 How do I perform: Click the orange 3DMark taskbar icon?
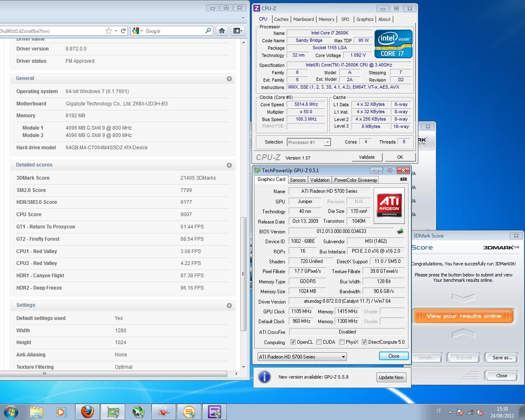[189, 411]
